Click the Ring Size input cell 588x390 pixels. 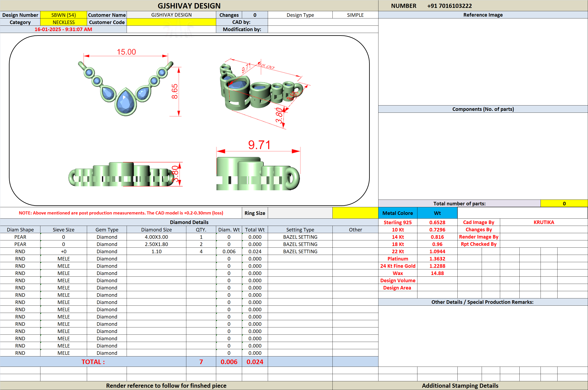tap(300, 213)
